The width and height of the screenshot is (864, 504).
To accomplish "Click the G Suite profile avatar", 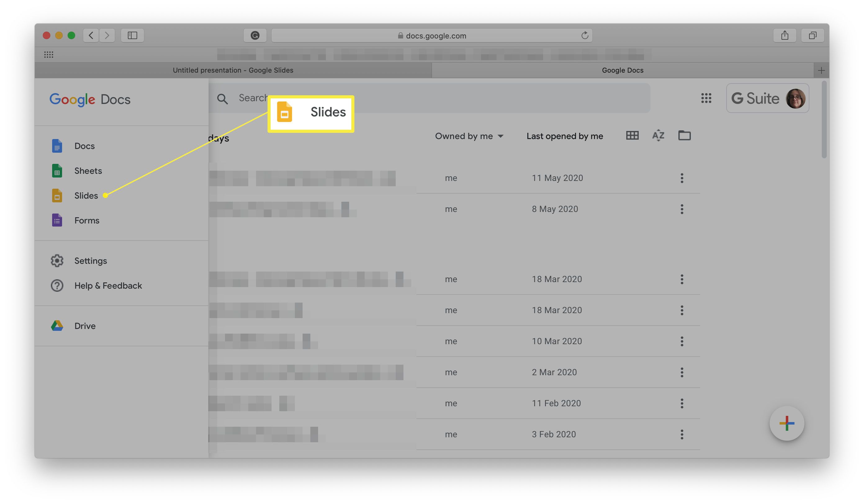I will coord(796,98).
